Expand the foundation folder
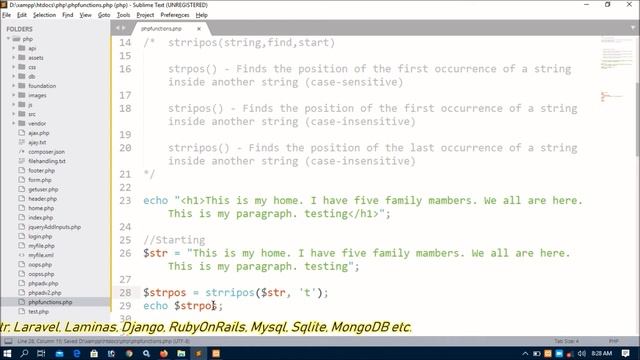Viewport: 640px width, 360px height. coord(13,86)
